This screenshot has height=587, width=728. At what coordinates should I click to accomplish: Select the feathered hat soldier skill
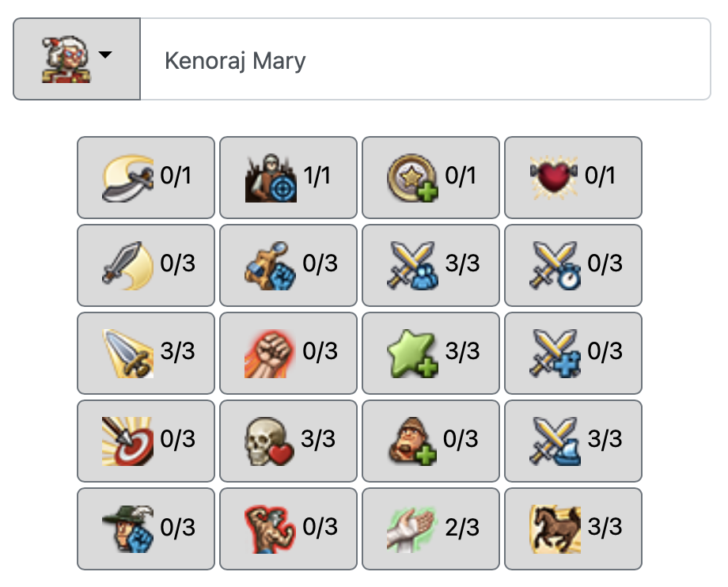point(146,528)
